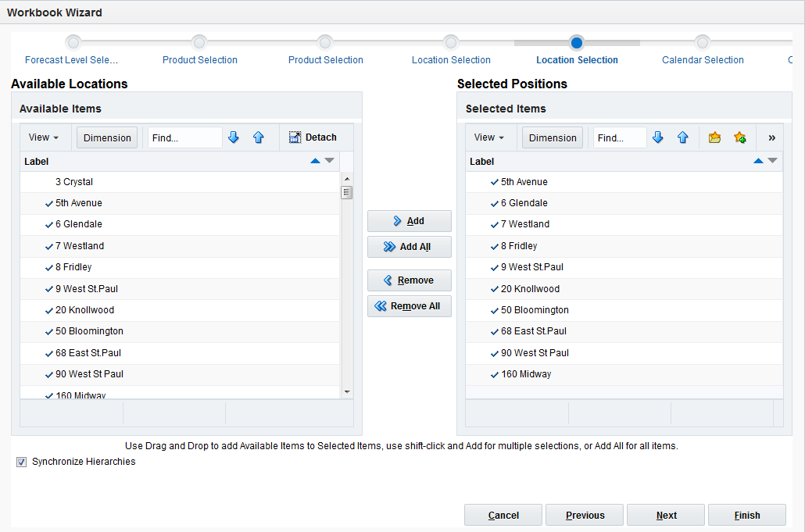Select 90 West St Paul in Available Items
805x532 pixels.
point(180,374)
